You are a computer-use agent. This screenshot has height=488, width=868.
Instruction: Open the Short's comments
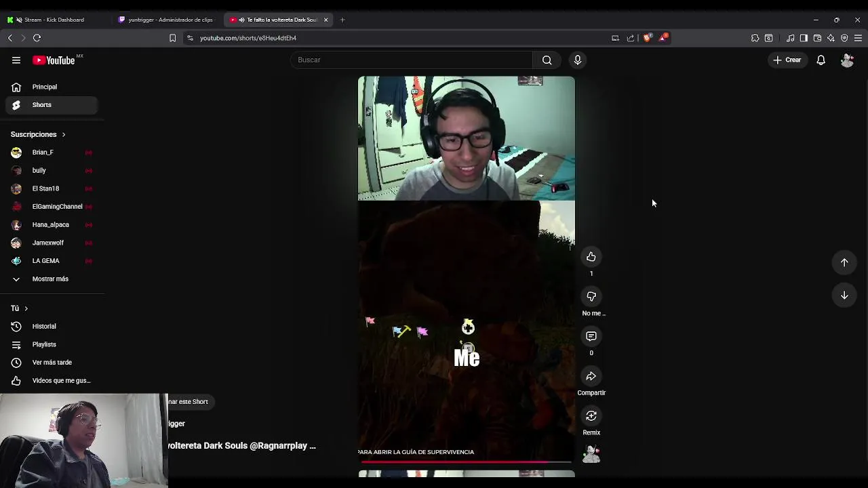pyautogui.click(x=591, y=336)
